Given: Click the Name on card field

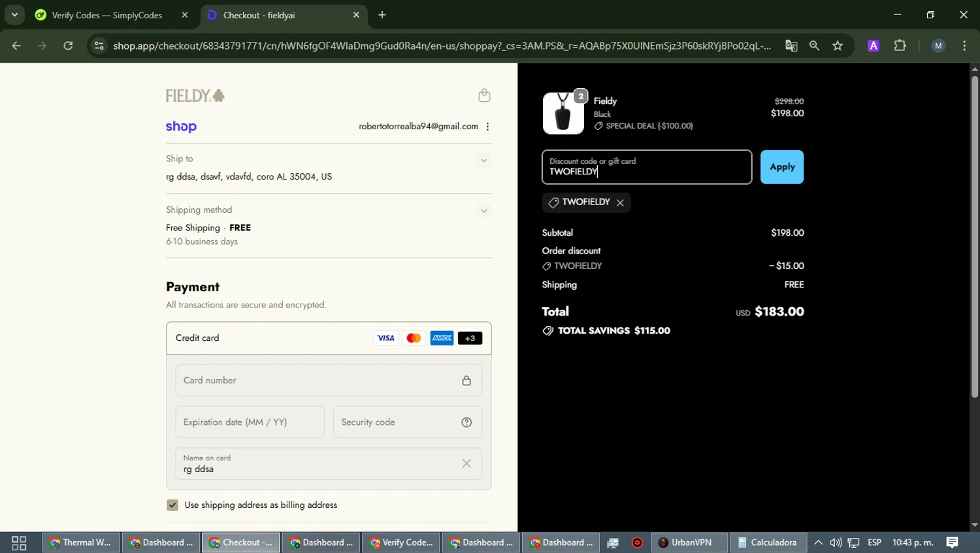Looking at the screenshot, I should [329, 464].
